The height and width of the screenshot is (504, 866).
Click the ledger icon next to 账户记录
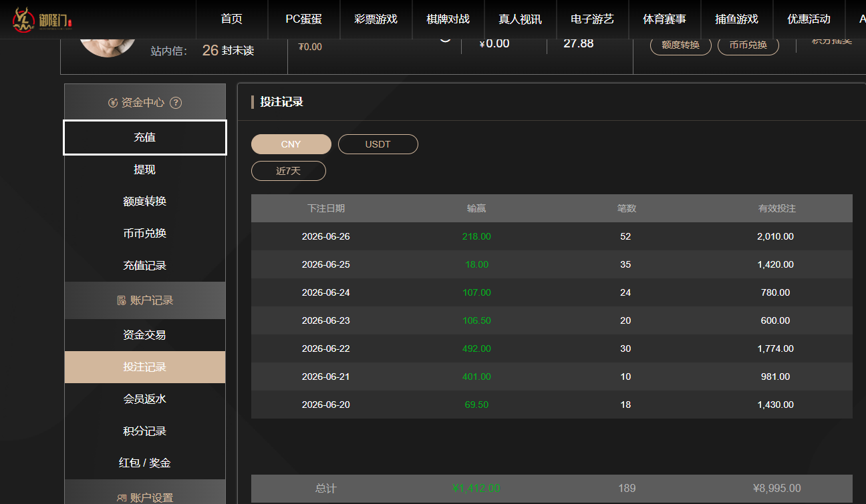[121, 300]
